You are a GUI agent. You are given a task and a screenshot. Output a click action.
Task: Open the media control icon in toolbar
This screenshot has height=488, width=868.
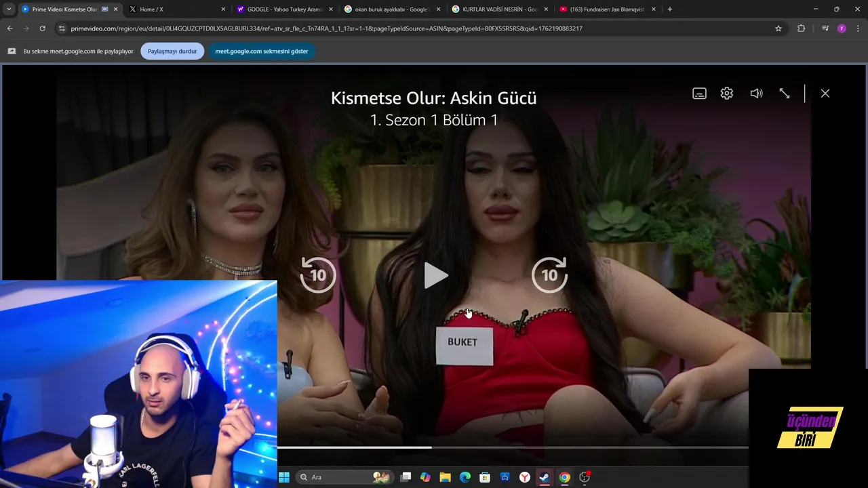pos(825,28)
